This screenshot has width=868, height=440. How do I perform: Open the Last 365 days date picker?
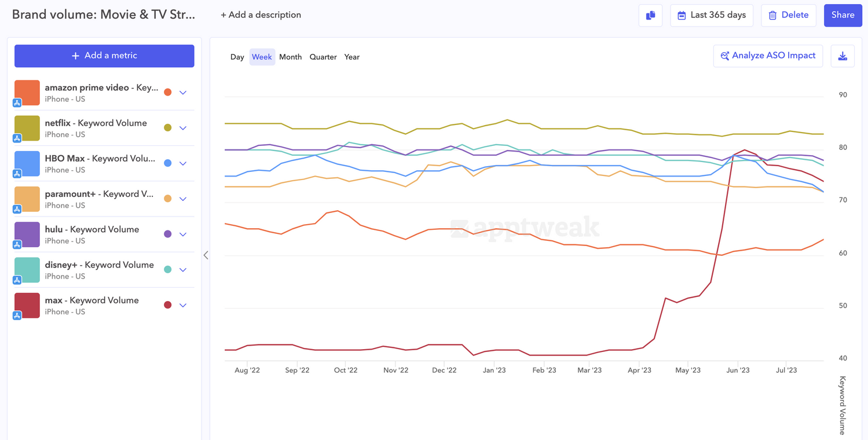pos(712,16)
